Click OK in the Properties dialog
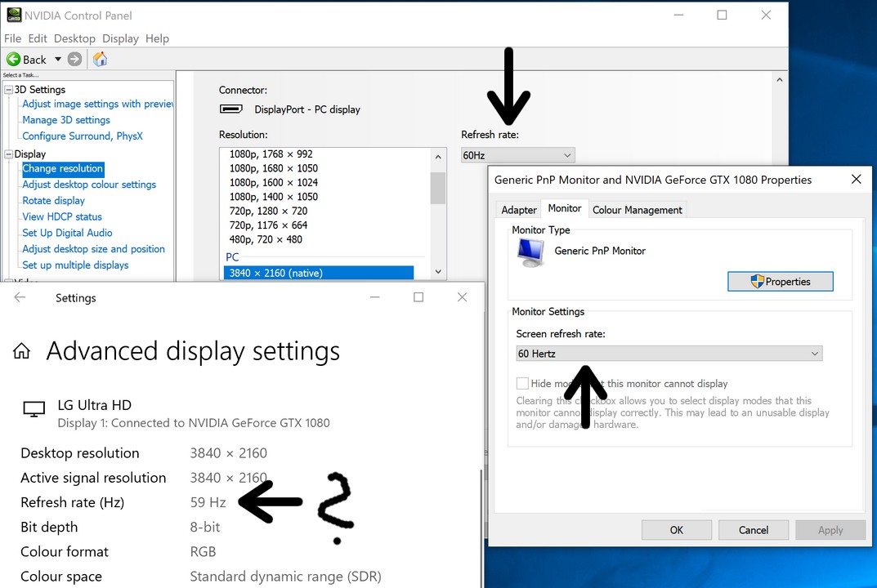This screenshot has height=588, width=877. 676,530
